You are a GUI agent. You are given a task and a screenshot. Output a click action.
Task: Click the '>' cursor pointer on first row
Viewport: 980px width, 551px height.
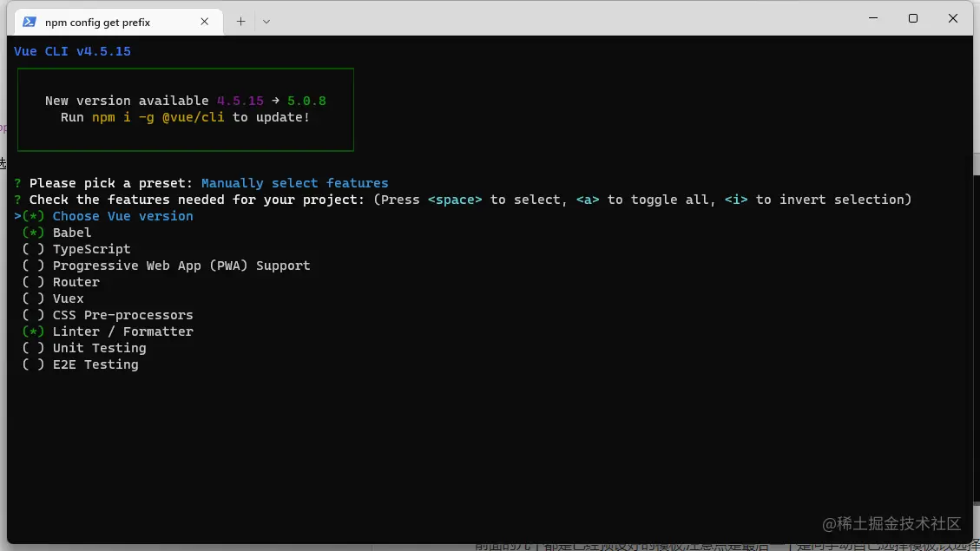tap(17, 216)
